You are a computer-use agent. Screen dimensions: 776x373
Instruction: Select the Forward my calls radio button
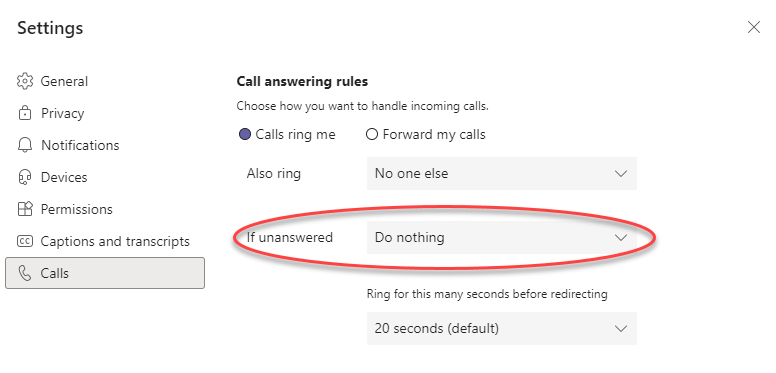(372, 135)
